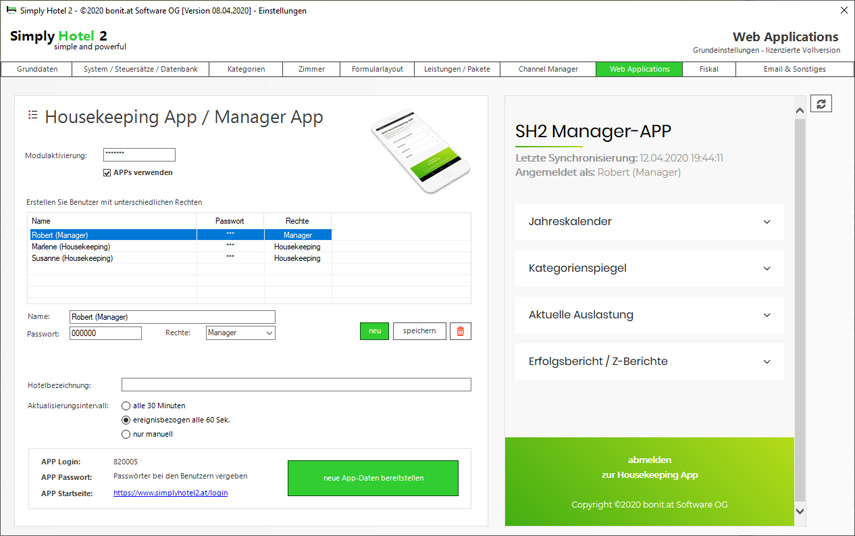
Task: Click abmelden in the Manager-APP panel
Action: coord(649,460)
